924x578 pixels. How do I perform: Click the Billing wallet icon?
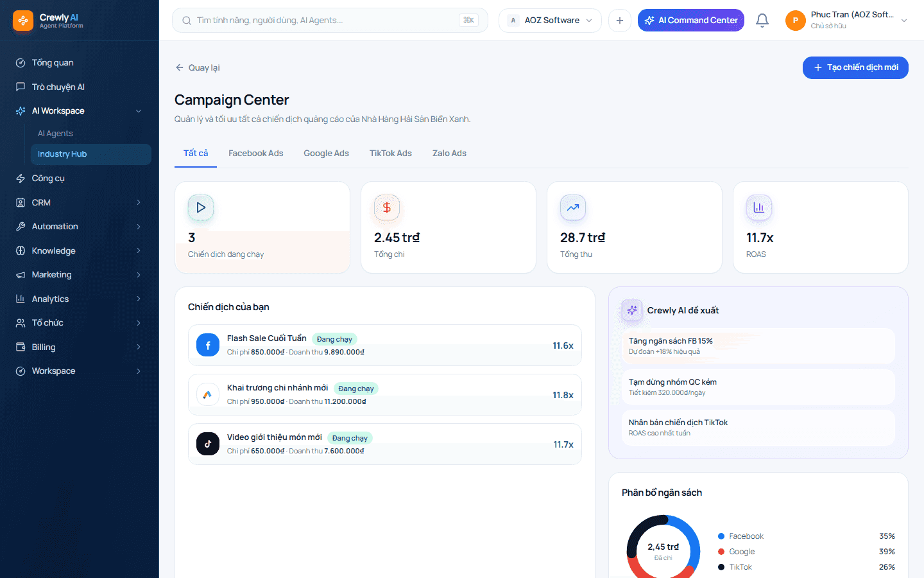point(21,347)
